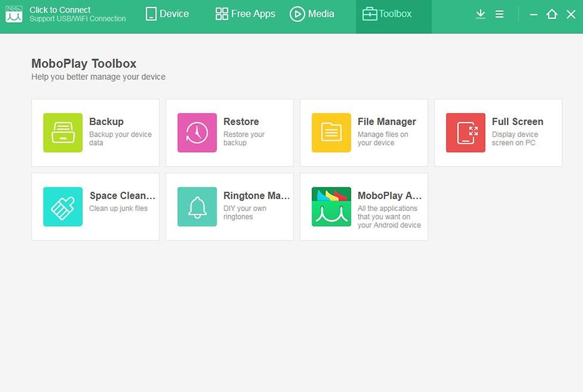The height and width of the screenshot is (392, 583).
Task: Launch File Manager via its title
Action: tap(387, 122)
